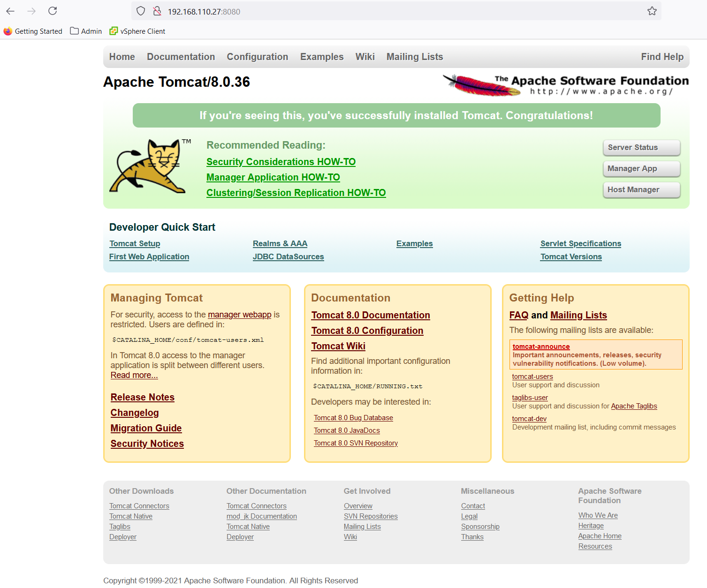
Task: Open Find Help in the nav bar
Action: [x=662, y=57]
